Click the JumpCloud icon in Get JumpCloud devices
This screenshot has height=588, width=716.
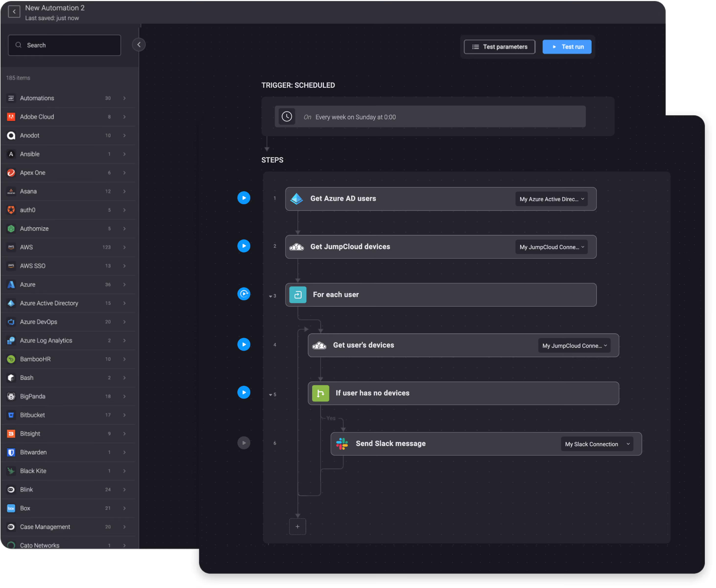tap(297, 247)
